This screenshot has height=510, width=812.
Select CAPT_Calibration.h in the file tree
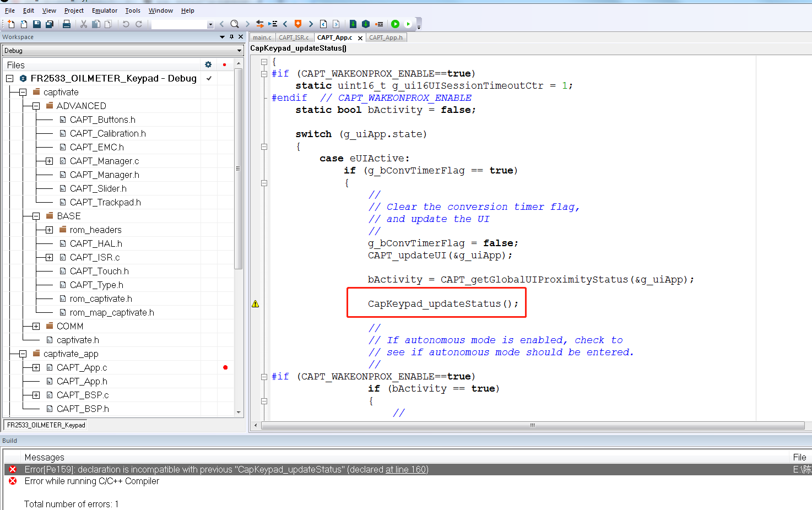pos(108,133)
